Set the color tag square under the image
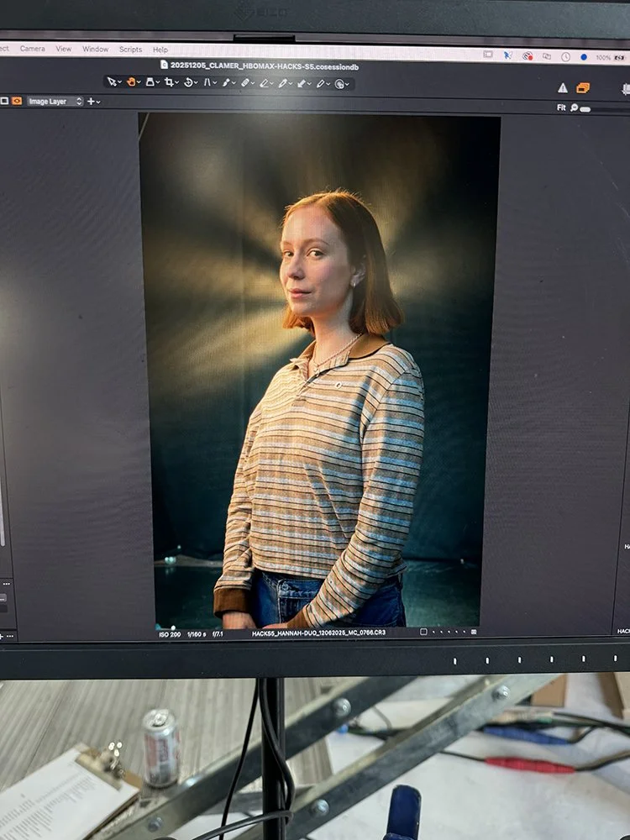This screenshot has height=840, width=630. click(423, 632)
